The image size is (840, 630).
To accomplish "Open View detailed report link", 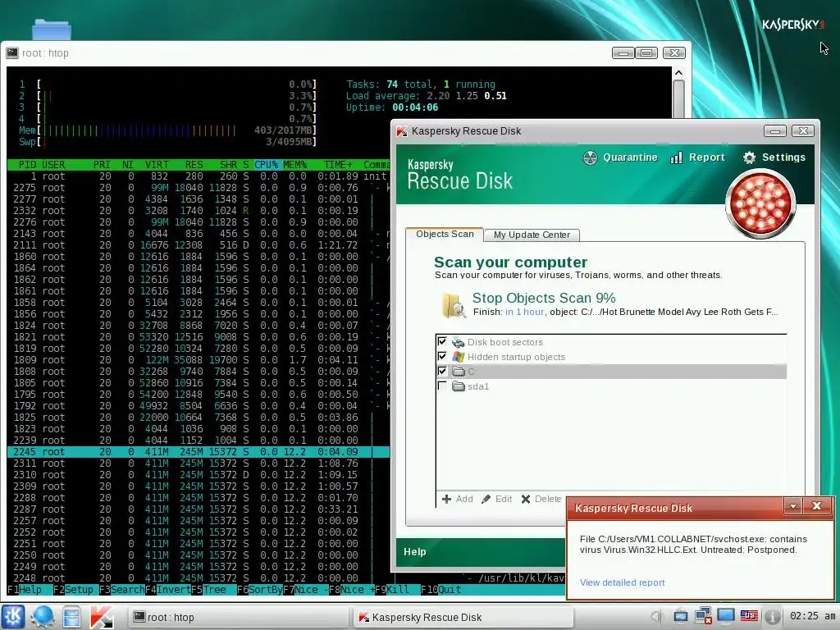I will point(622,582).
